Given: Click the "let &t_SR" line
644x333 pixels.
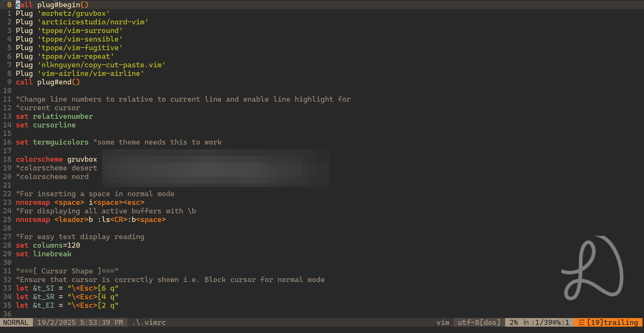Looking at the screenshot, I should pyautogui.click(x=67, y=297).
